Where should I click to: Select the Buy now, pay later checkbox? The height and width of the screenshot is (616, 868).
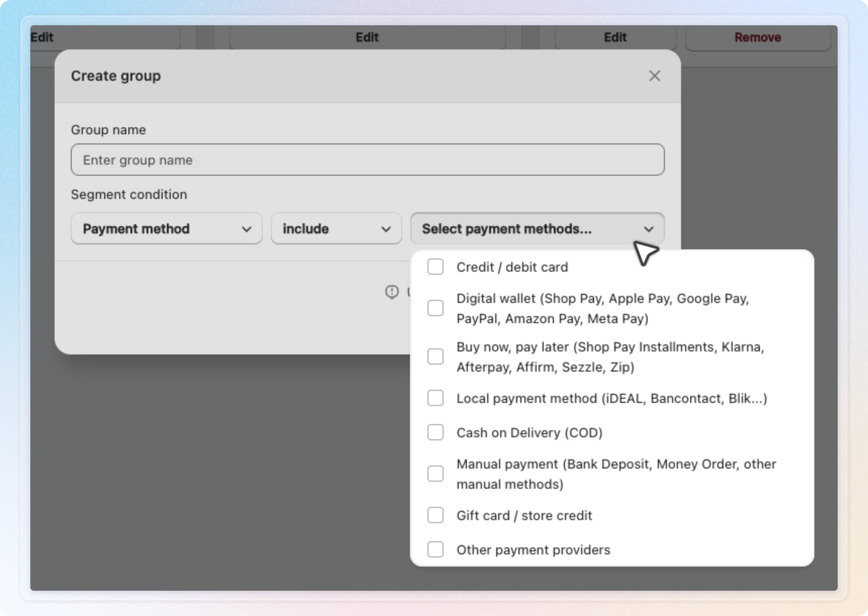[x=435, y=356]
